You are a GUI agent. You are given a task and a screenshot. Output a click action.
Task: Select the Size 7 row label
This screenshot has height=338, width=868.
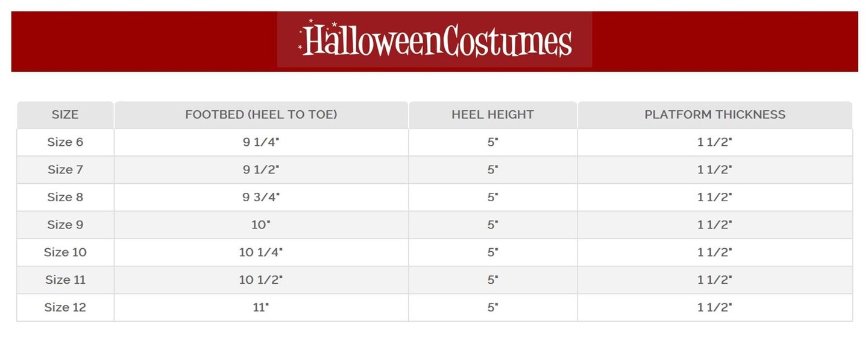pyautogui.click(x=65, y=170)
